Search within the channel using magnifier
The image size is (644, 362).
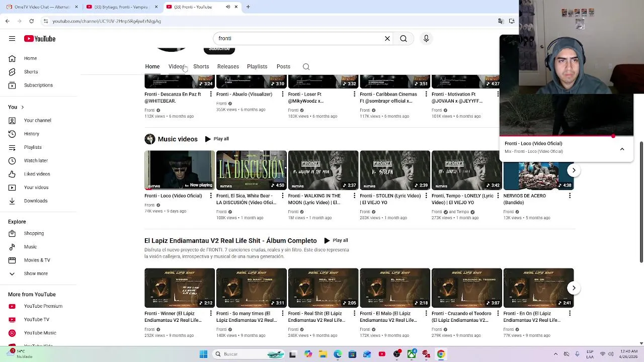tap(306, 66)
